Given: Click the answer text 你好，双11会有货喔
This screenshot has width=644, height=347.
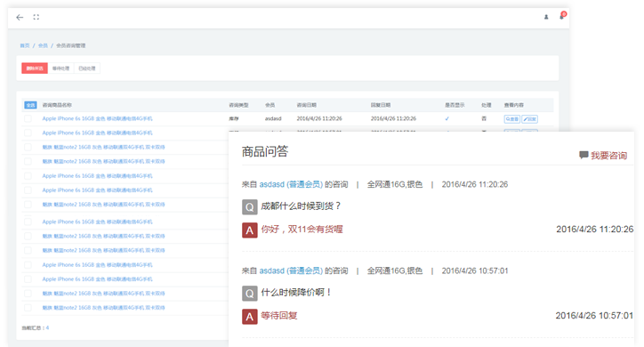Looking at the screenshot, I should coord(302,230).
